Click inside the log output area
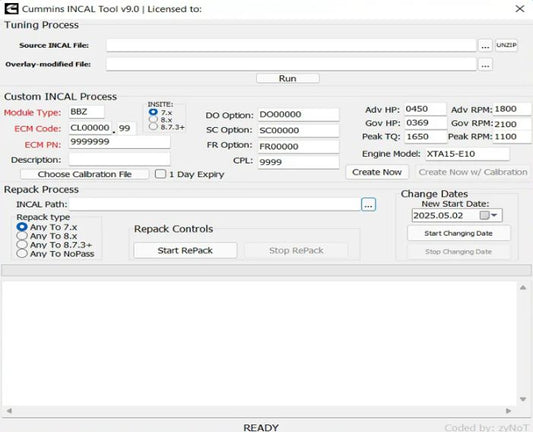533x432 pixels. click(260, 343)
